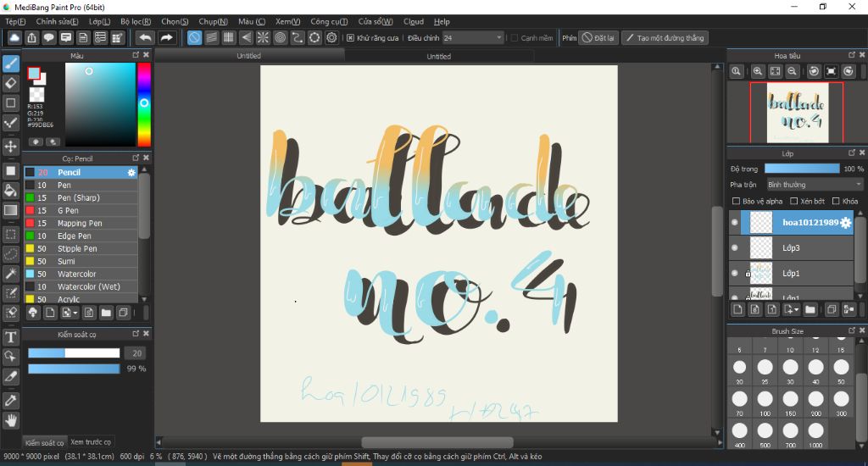Hide the hoa10121989 layer
Image resolution: width=868 pixels, height=466 pixels.
pyautogui.click(x=735, y=223)
